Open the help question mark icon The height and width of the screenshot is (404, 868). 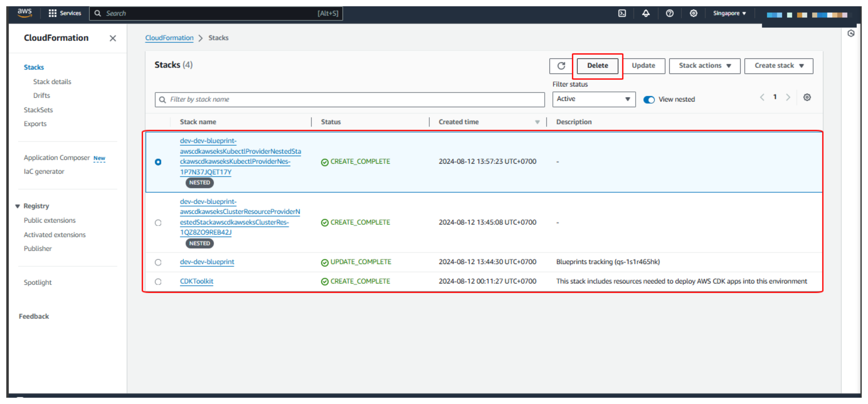[x=670, y=13]
